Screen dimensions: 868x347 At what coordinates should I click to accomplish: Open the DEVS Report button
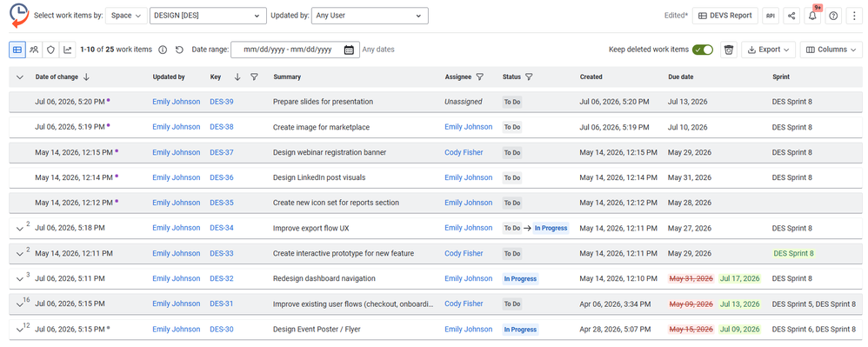click(724, 16)
